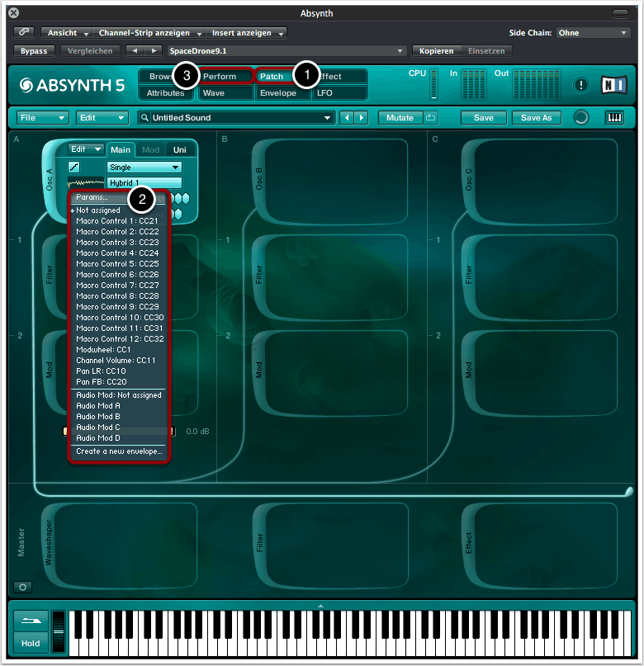This screenshot has height=666, width=644.
Task: Click the Vergleichen button
Action: 90,51
